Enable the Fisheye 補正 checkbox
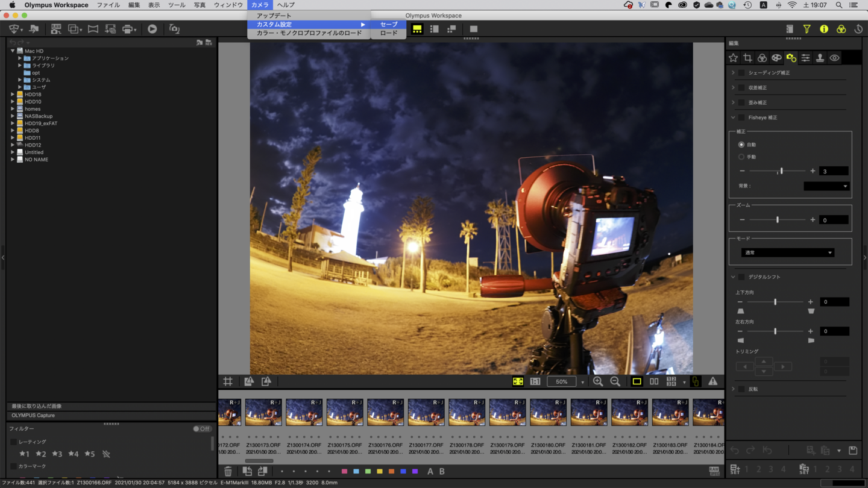Viewport: 868px width, 488px height. (741, 117)
